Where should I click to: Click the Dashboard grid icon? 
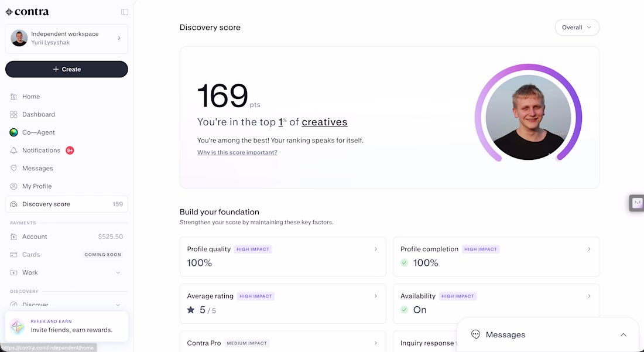pos(13,114)
